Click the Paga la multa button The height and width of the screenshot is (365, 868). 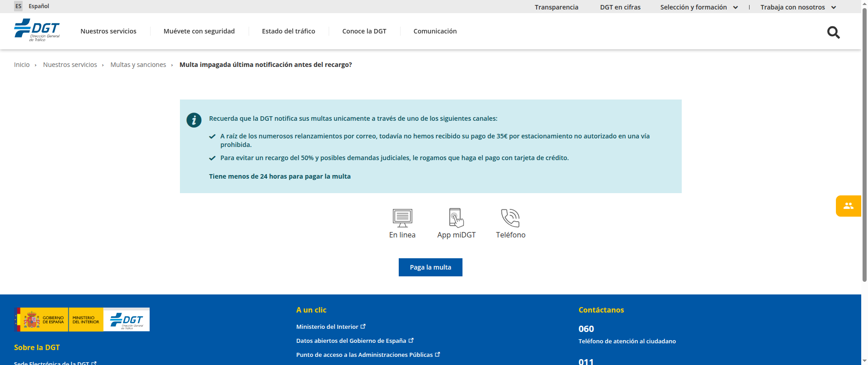(430, 267)
